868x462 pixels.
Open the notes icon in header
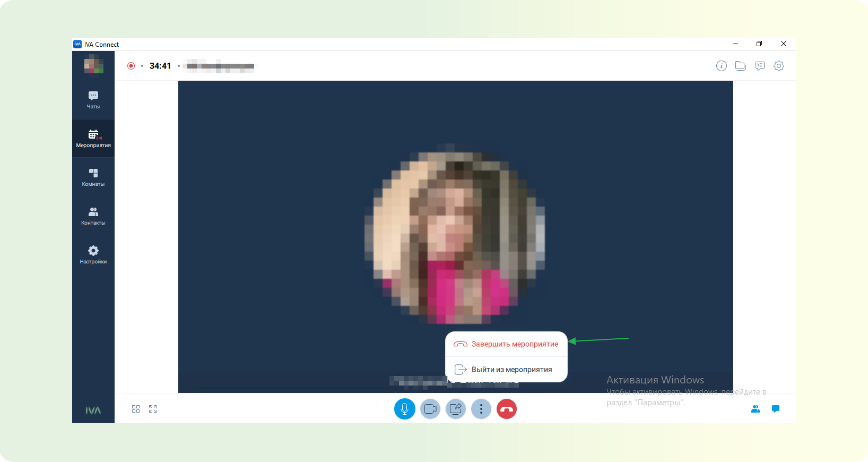point(760,66)
